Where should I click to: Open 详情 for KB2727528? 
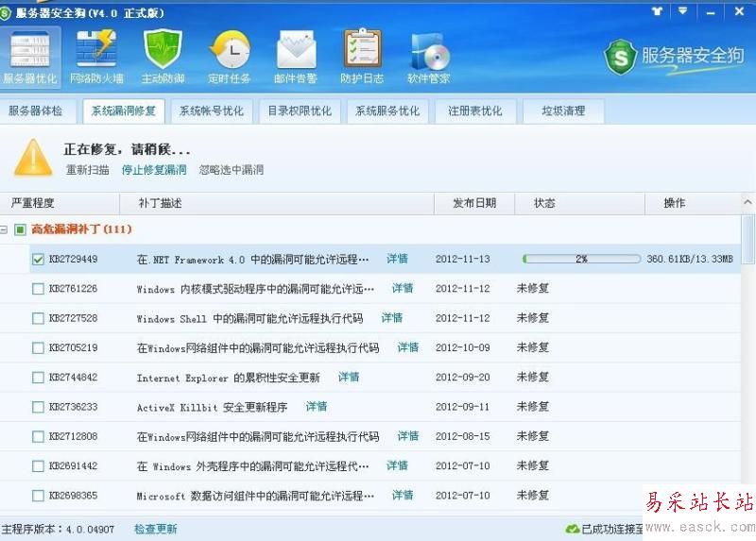(x=392, y=318)
